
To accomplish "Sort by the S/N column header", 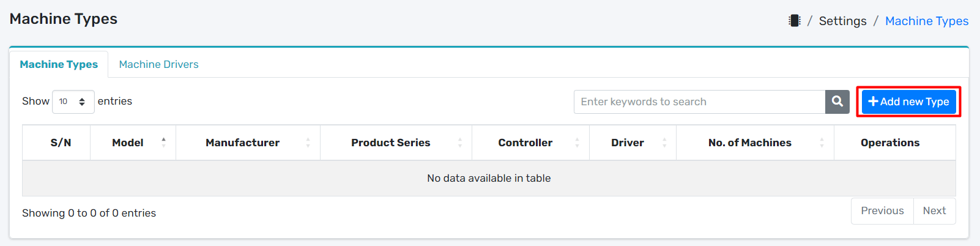I will 61,143.
